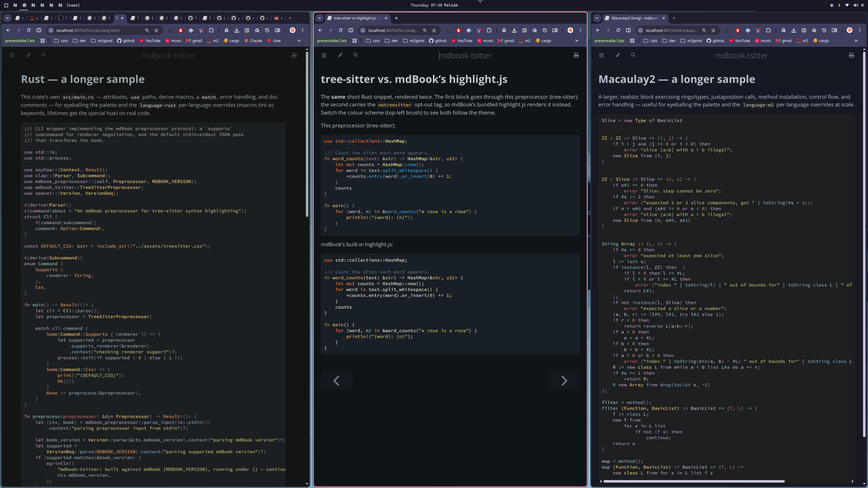The width and height of the screenshot is (868, 488).
Task: Bookmark the ch5-rust-long page with star
Action: click(156, 30)
